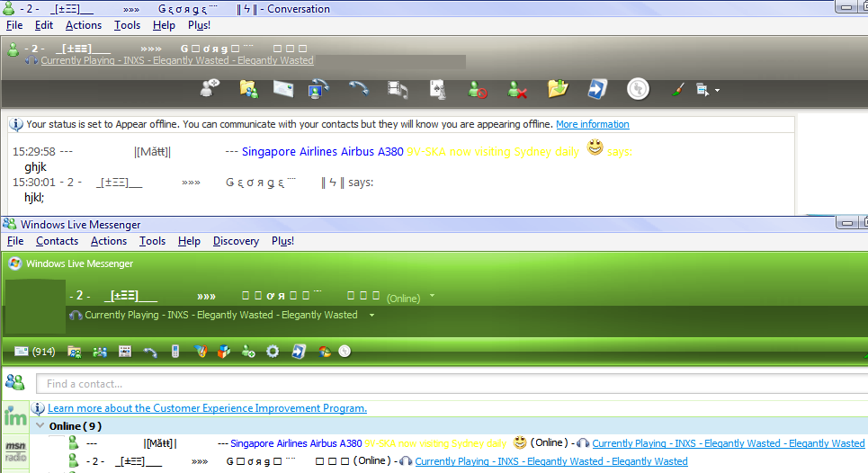The height and width of the screenshot is (473, 868).
Task: Open File menu in Conversation window
Action: click(14, 25)
